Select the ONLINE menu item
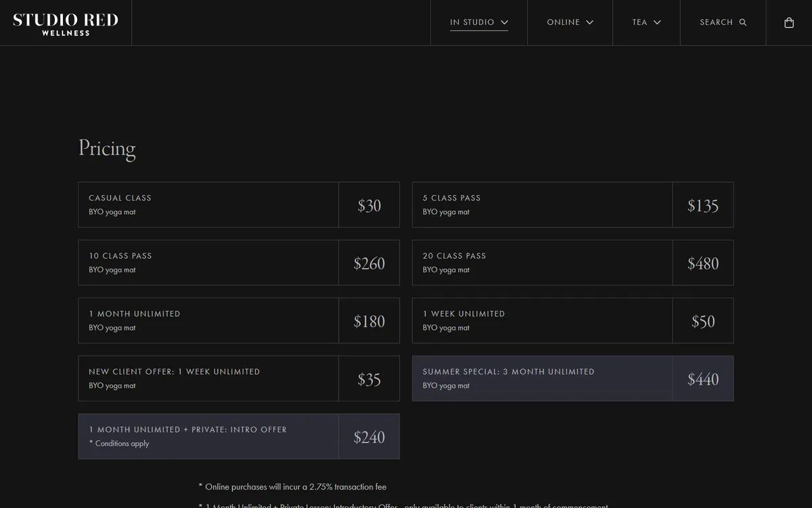 [x=563, y=22]
